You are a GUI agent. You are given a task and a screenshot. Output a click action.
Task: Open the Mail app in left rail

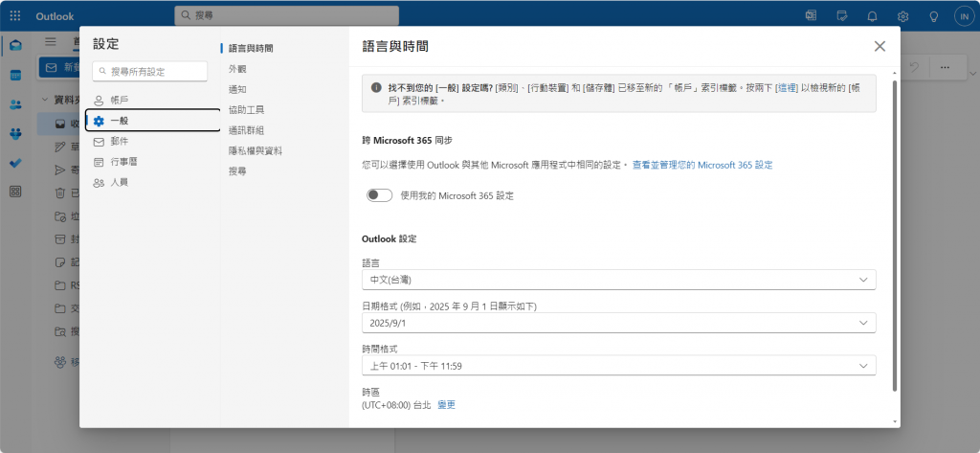15,45
